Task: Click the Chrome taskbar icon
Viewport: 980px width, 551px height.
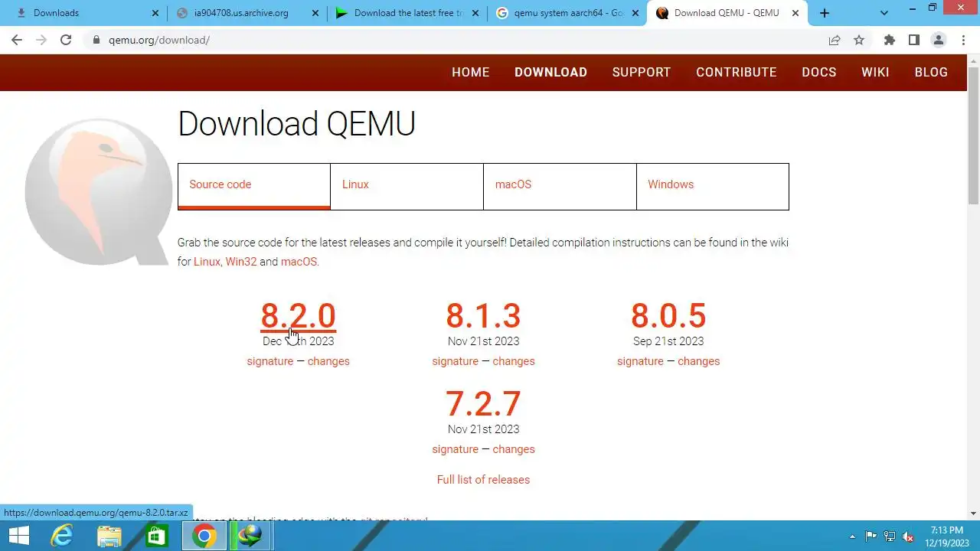Action: [x=204, y=536]
